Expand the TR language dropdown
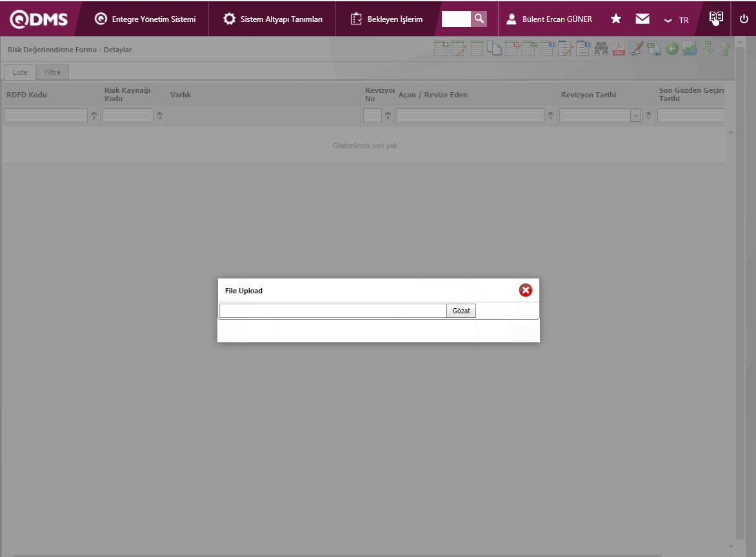 [677, 20]
